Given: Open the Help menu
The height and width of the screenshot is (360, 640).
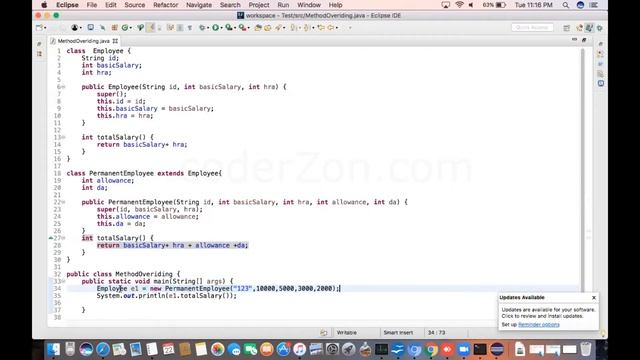Looking at the screenshot, I should pyautogui.click(x=335, y=5).
